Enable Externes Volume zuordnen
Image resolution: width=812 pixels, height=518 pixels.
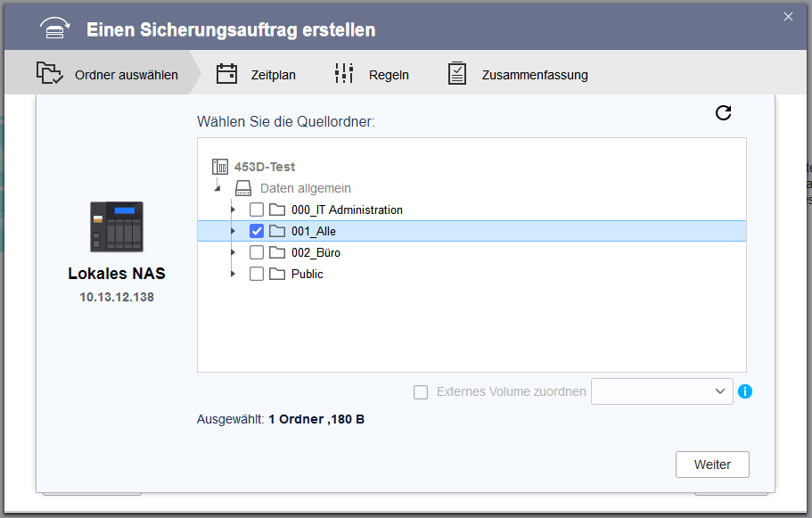click(420, 391)
